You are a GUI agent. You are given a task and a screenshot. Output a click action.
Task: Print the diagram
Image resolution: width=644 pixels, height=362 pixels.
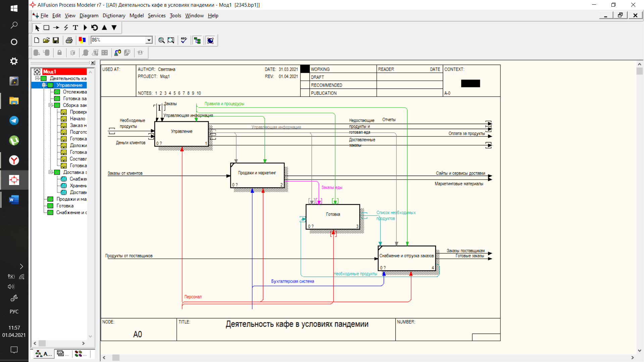(69, 40)
